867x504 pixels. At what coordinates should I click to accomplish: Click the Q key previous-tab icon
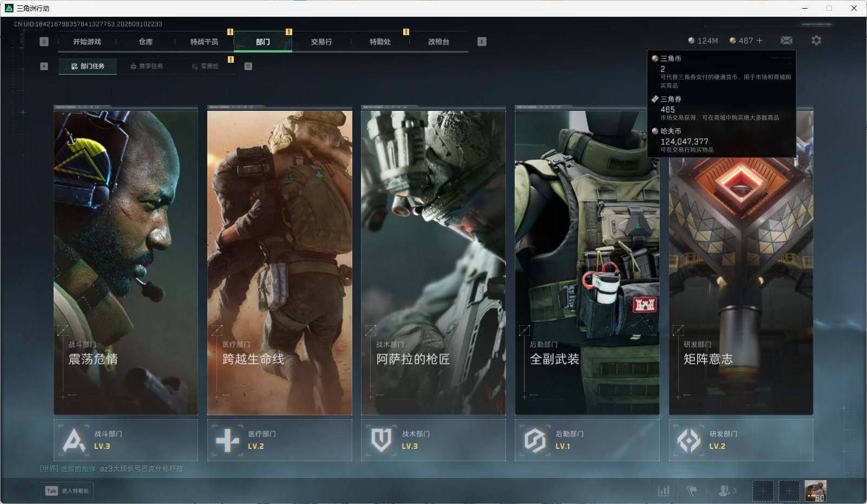[x=44, y=42]
